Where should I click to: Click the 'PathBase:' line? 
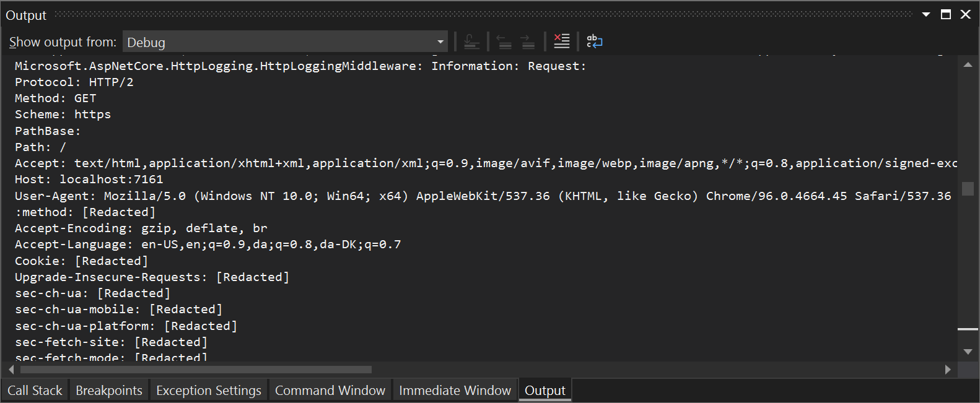point(48,131)
